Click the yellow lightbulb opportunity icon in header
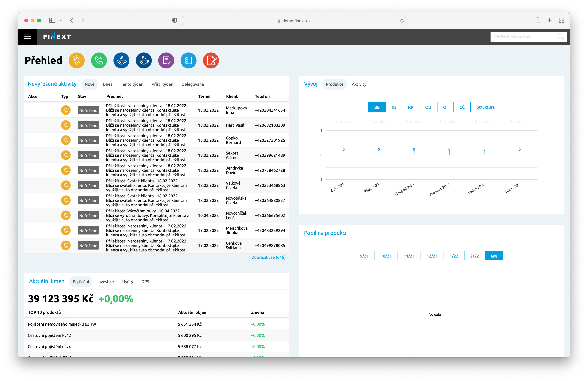 point(77,61)
